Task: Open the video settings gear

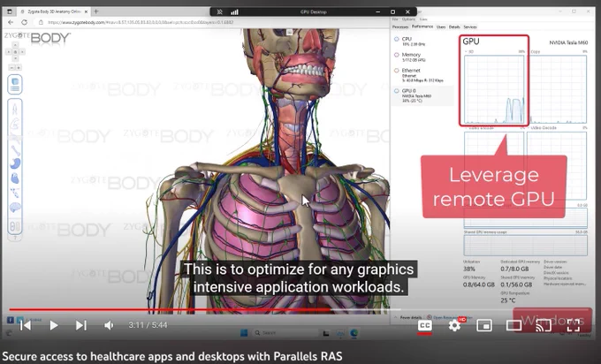Action: coord(454,326)
